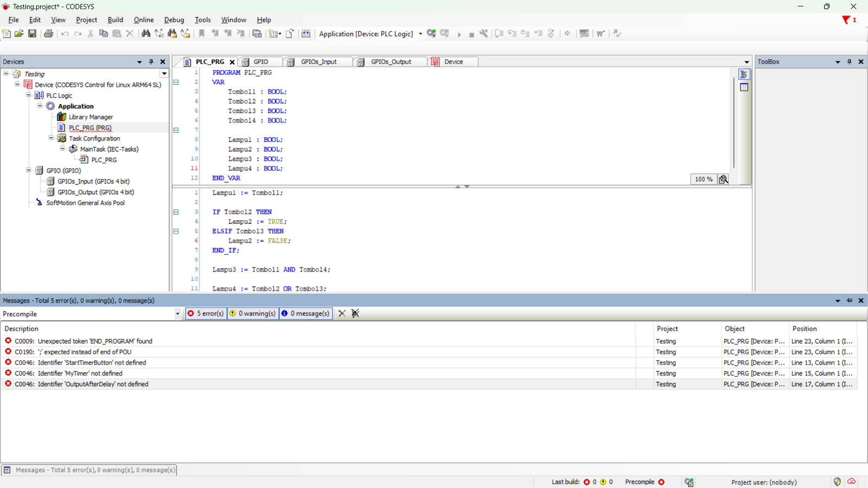Viewport: 868px width, 488px height.
Task: Click the Print icon
Action: 49,33
